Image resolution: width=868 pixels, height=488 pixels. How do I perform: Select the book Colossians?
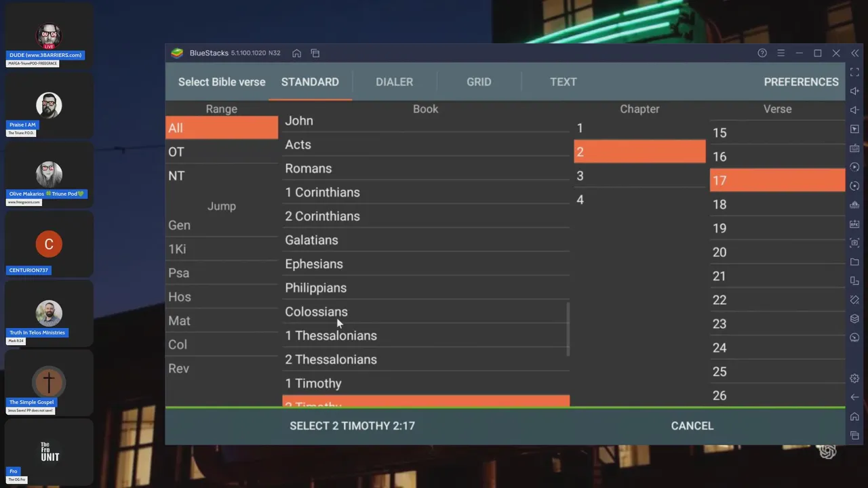pyautogui.click(x=426, y=312)
